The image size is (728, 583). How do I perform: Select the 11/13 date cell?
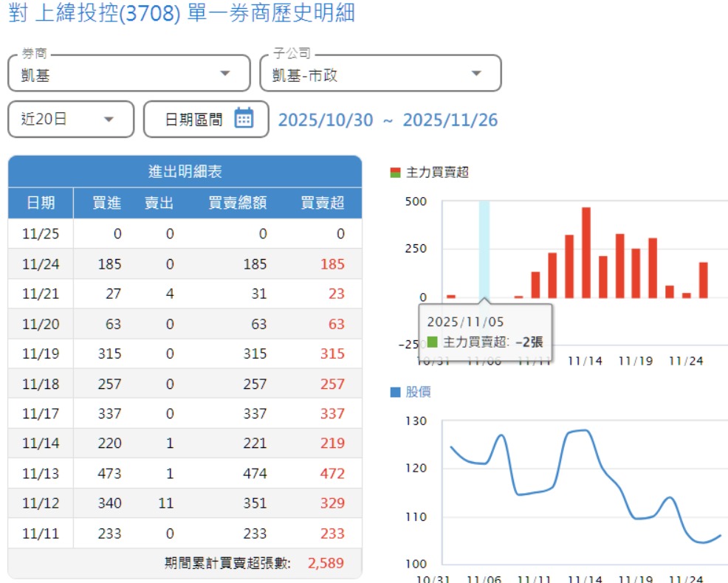click(41, 473)
